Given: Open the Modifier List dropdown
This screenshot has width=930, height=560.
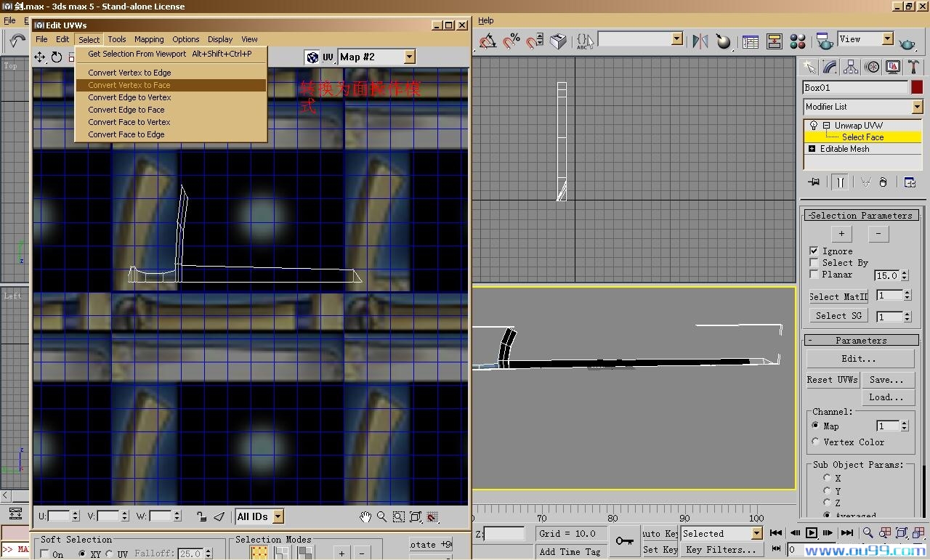Looking at the screenshot, I should [917, 107].
